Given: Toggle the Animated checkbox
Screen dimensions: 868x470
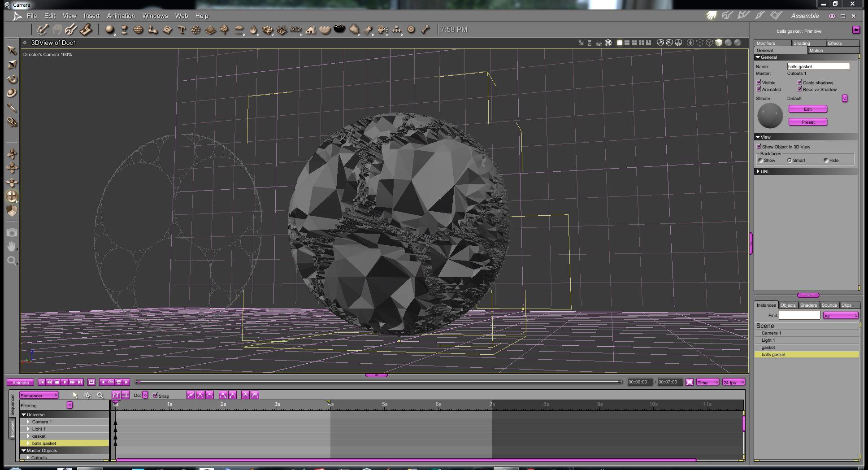Looking at the screenshot, I should [759, 89].
